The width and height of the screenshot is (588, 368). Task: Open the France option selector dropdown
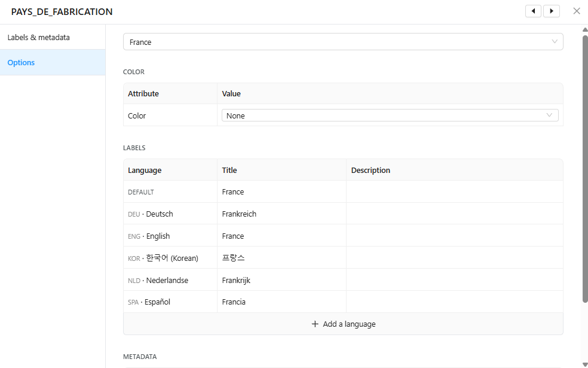pos(343,42)
